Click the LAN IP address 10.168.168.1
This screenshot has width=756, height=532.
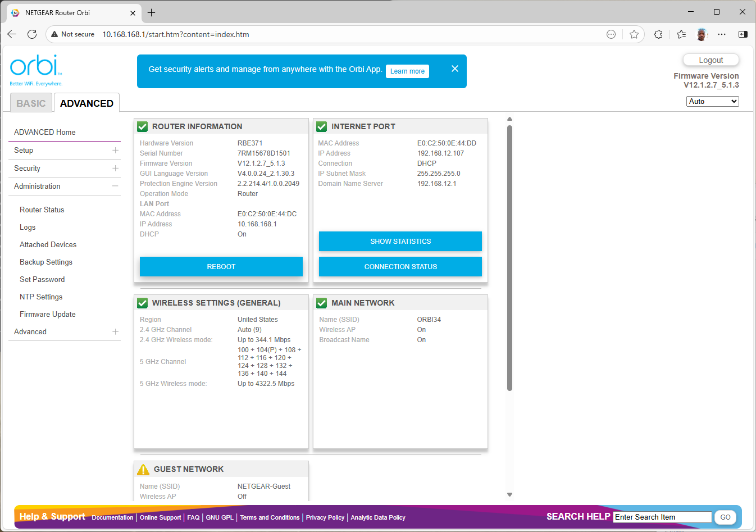pyautogui.click(x=257, y=224)
